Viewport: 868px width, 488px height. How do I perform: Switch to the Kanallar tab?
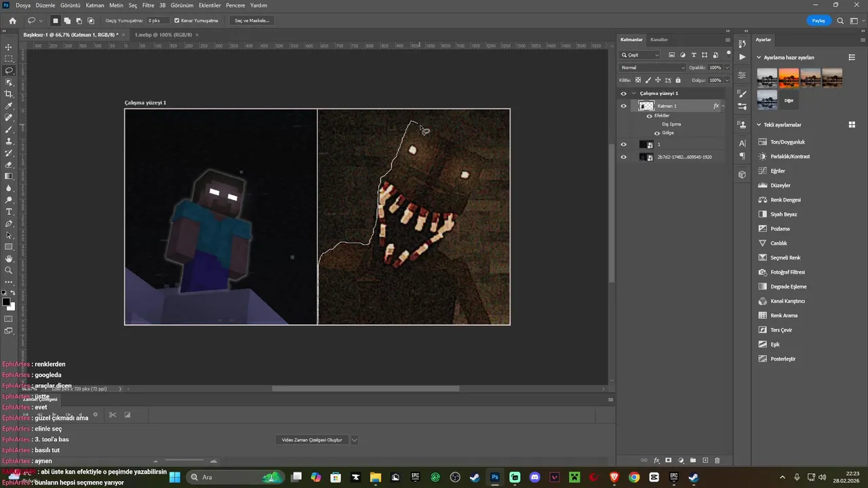click(x=659, y=39)
